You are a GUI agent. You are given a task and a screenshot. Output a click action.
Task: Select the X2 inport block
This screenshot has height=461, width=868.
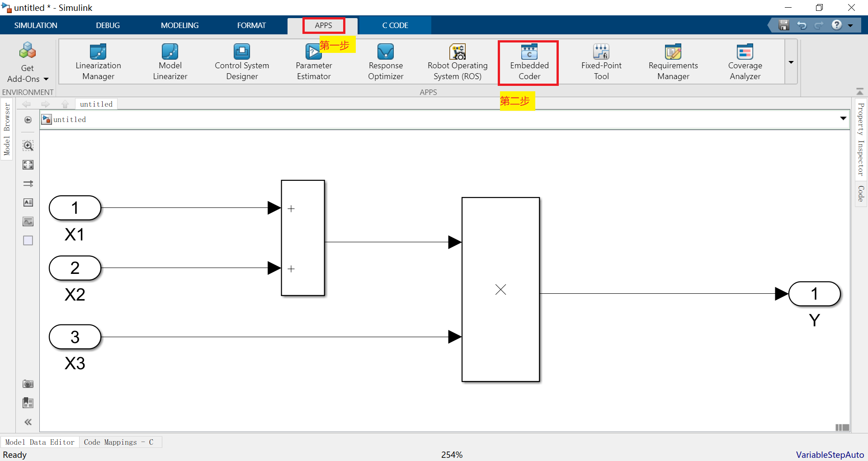click(x=75, y=268)
